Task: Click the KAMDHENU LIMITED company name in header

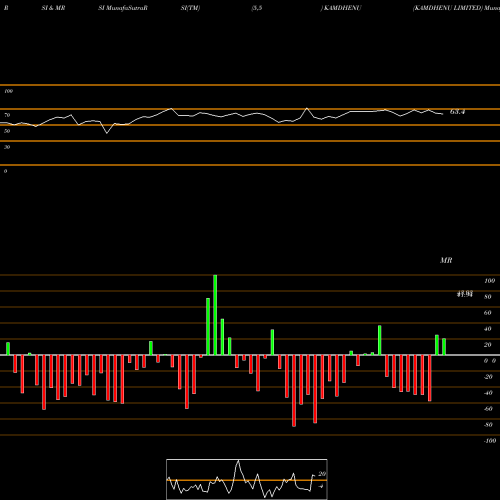Action: 448,8
